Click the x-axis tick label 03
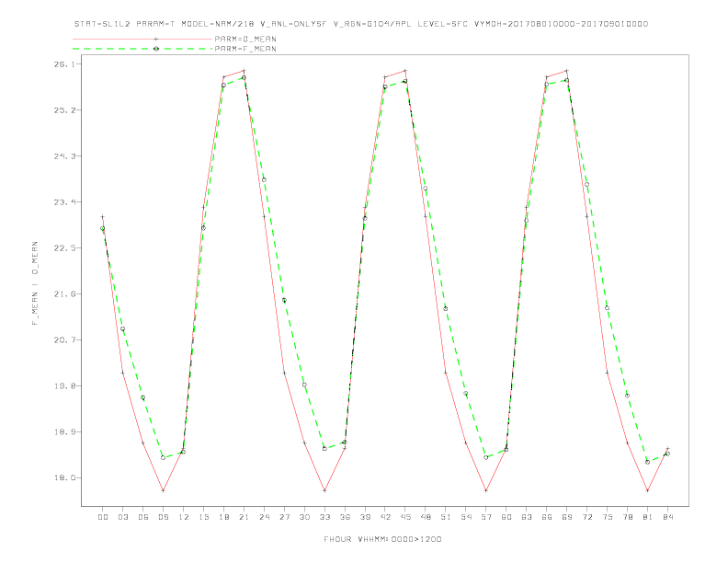728x563 pixels. [x=122, y=517]
